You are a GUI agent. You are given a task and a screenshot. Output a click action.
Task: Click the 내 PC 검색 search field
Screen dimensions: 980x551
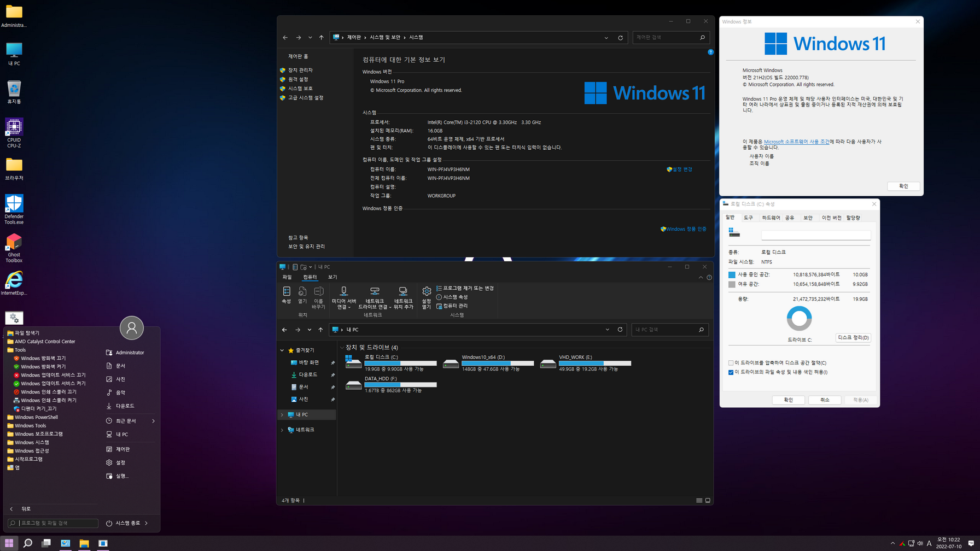click(x=670, y=330)
